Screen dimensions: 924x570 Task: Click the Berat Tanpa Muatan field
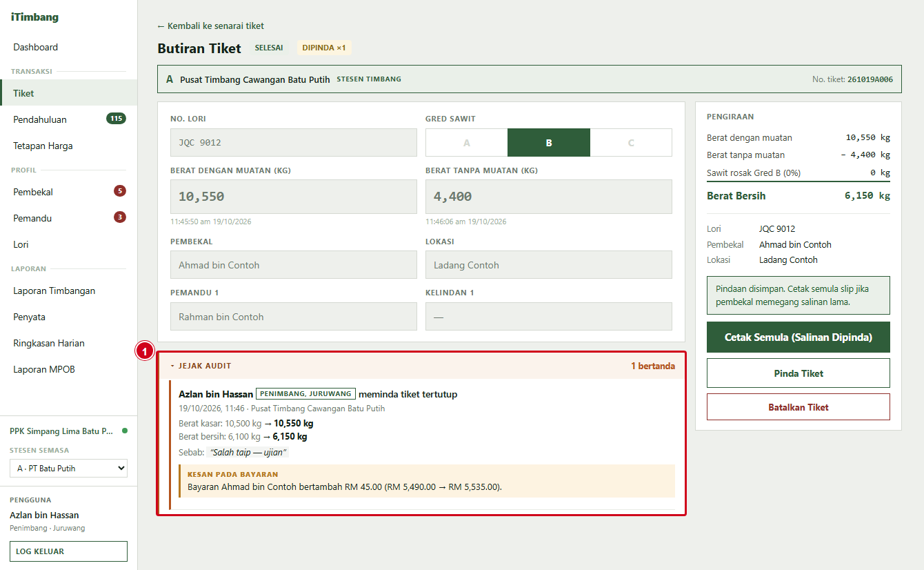pos(549,197)
